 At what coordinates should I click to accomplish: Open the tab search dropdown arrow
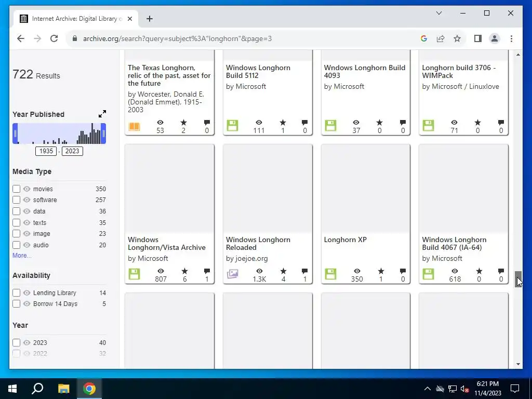click(438, 13)
